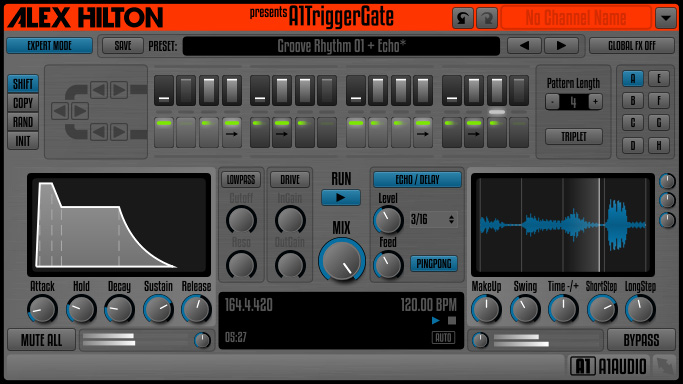Select pattern slot A
Viewport: 683px width, 384px height.
point(633,79)
